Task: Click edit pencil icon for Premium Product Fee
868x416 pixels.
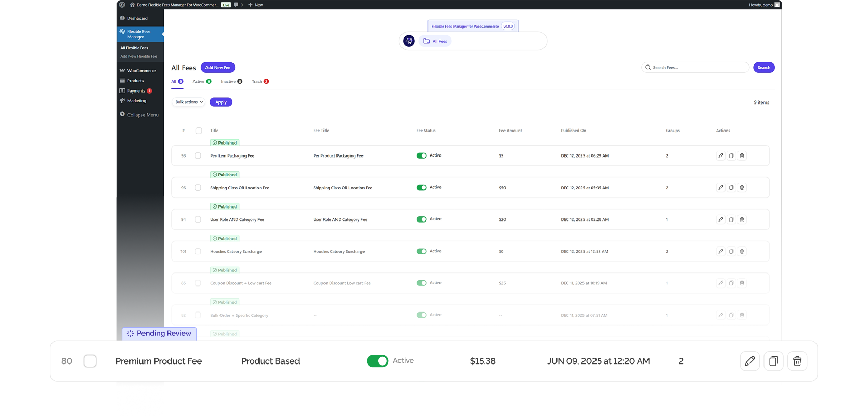Action: click(749, 361)
